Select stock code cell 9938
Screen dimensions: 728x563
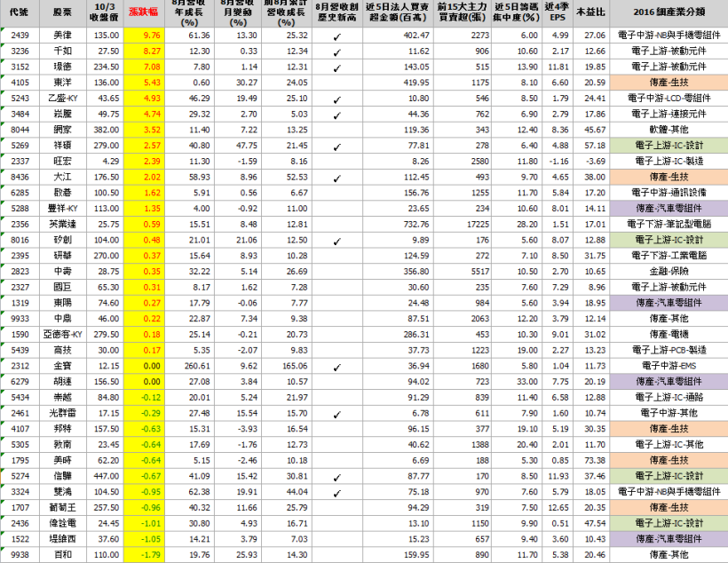click(x=20, y=555)
